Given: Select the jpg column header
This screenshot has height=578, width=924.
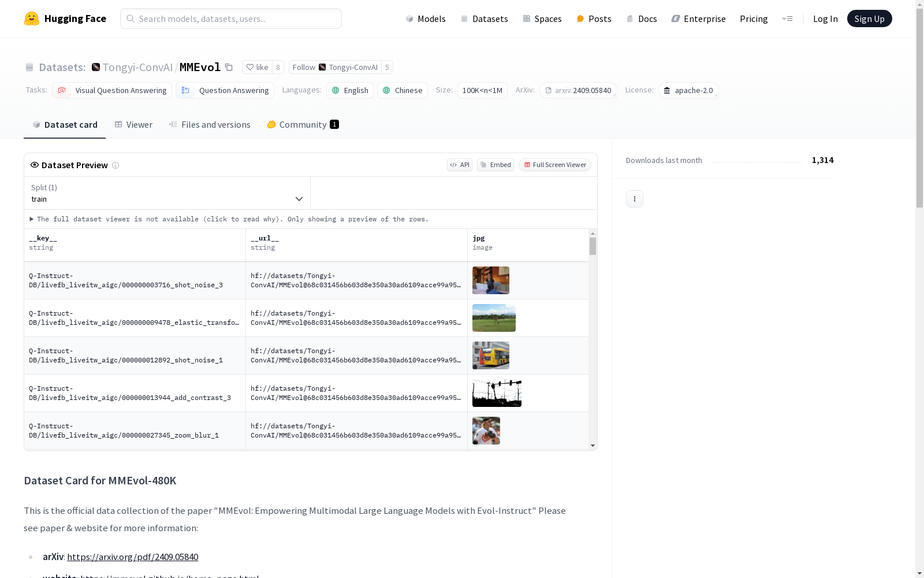Looking at the screenshot, I should [x=528, y=245].
